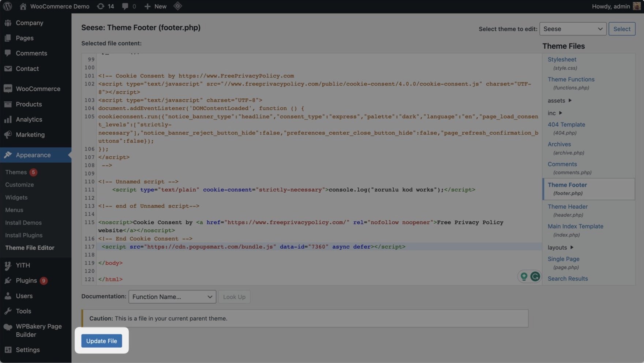Open the Stylesheet file link

(562, 60)
